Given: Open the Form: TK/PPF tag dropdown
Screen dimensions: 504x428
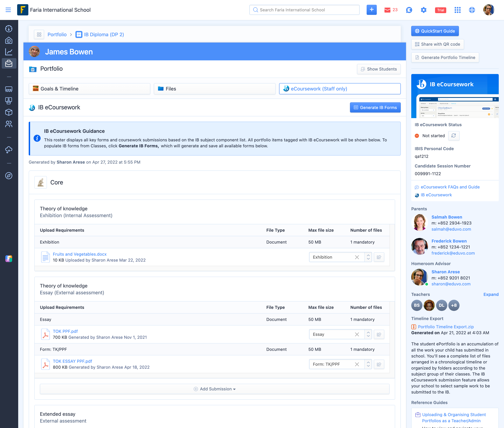Looking at the screenshot, I should point(368,364).
